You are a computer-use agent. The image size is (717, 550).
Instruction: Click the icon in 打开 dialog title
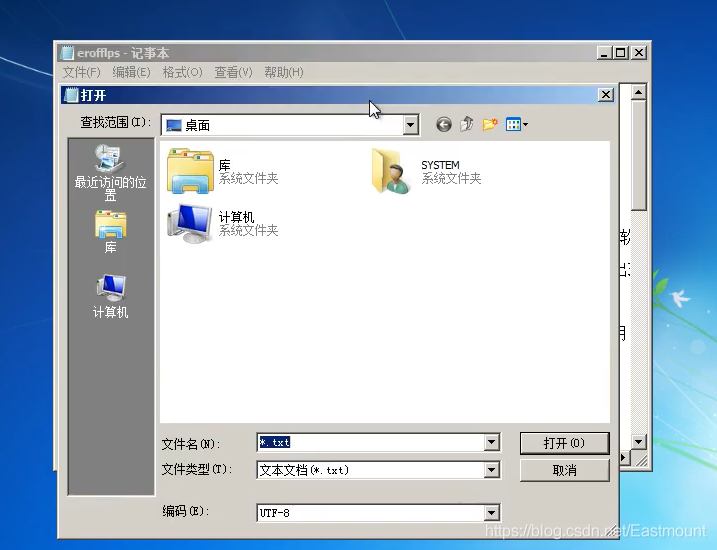tap(71, 95)
